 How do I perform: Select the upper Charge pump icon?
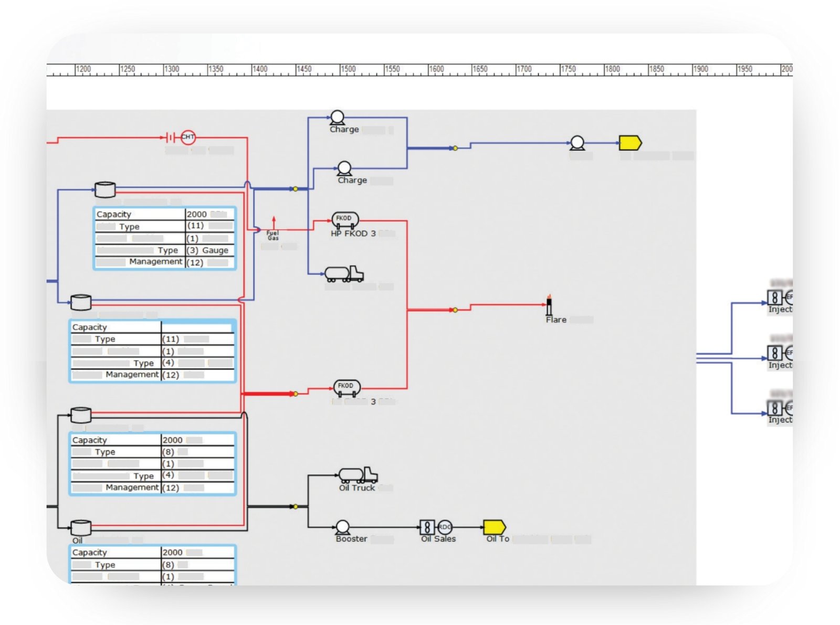pos(337,118)
